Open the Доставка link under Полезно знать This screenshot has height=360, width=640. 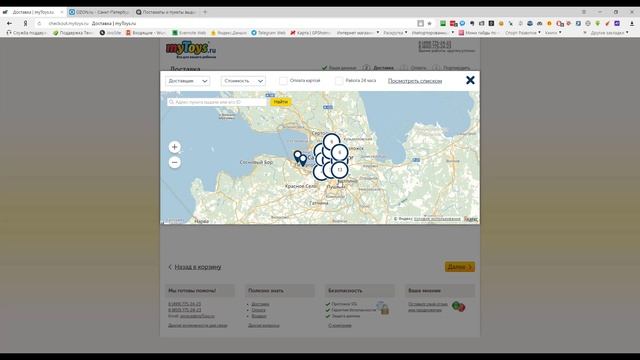(260, 304)
